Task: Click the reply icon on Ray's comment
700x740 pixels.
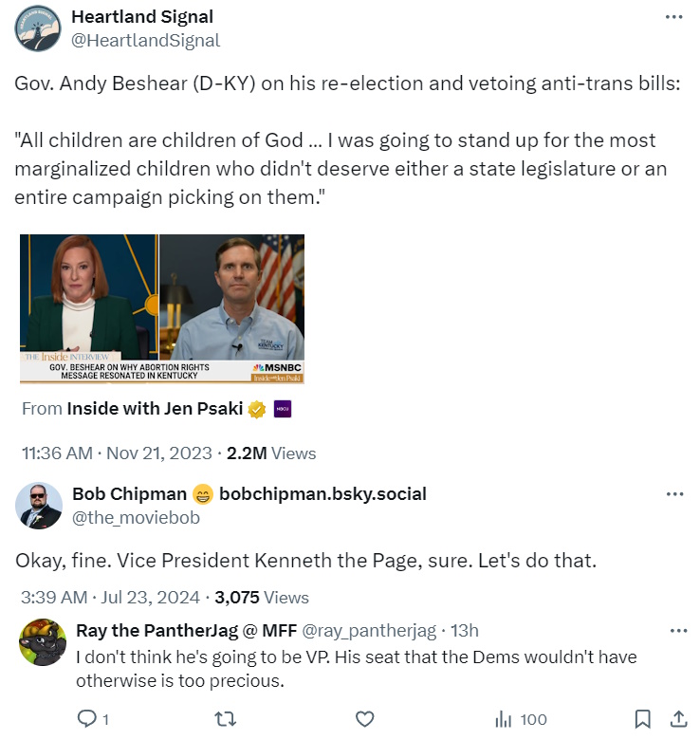Action: (86, 719)
